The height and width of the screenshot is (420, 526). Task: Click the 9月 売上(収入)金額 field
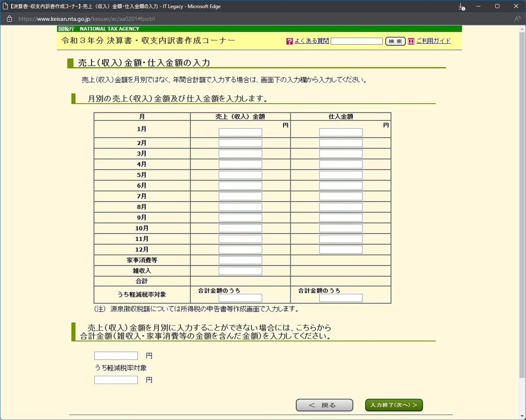(x=240, y=218)
